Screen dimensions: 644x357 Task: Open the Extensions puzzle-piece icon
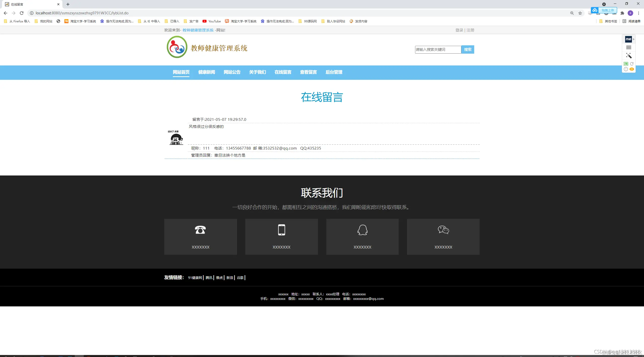(x=622, y=13)
